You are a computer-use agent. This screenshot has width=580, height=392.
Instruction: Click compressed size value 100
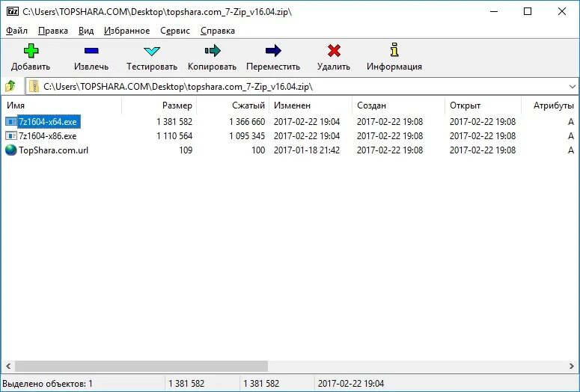[258, 150]
